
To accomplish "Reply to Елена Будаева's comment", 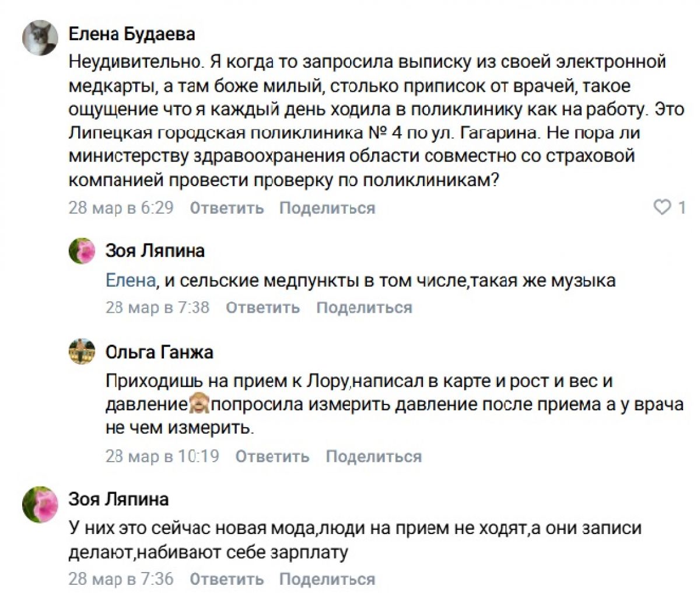I will tap(227, 208).
